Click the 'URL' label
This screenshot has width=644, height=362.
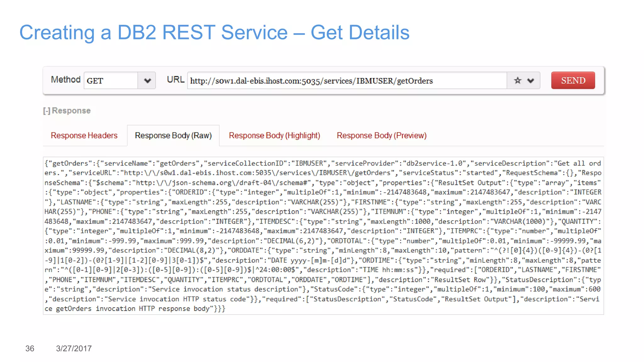(175, 80)
